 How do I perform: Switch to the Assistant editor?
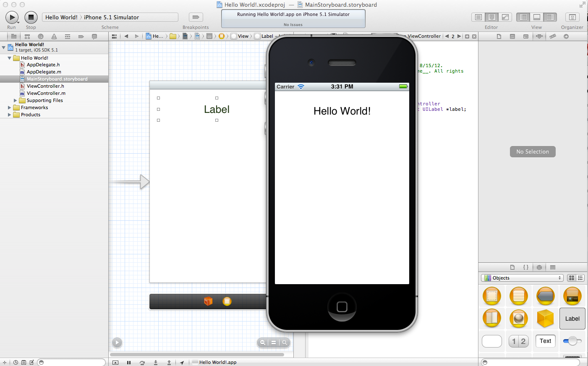click(x=491, y=17)
